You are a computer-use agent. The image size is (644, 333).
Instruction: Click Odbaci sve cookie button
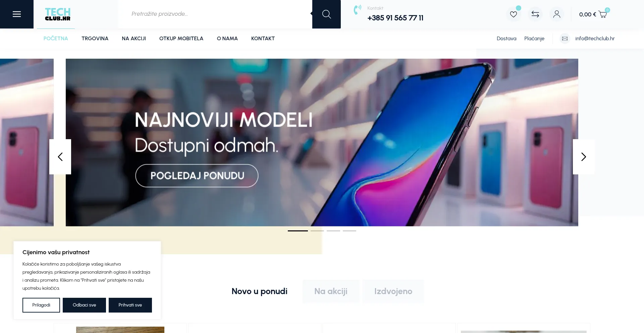point(84,305)
